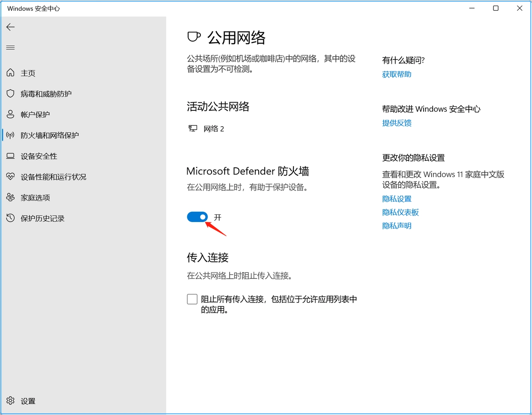View the 隐私声明 statement
532x415 pixels.
point(397,225)
